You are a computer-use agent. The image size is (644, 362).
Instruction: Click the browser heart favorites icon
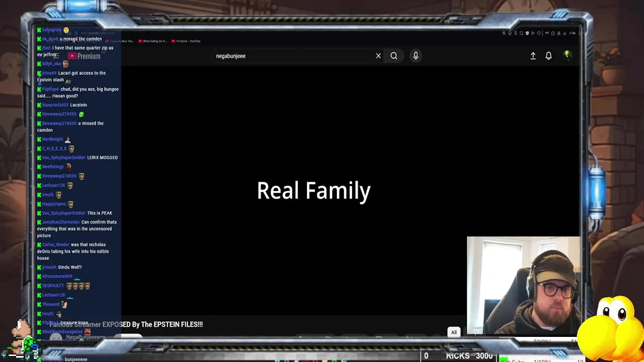(539, 33)
